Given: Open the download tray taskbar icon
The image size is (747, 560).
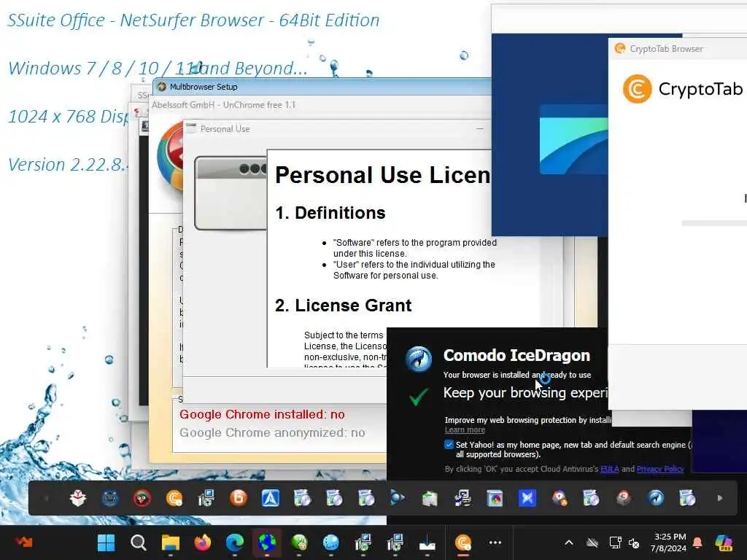Looking at the screenshot, I should [x=427, y=542].
